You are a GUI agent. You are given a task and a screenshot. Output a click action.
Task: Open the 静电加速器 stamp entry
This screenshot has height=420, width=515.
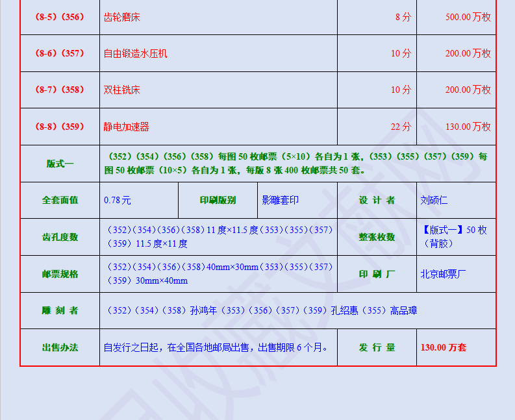pyautogui.click(x=126, y=127)
